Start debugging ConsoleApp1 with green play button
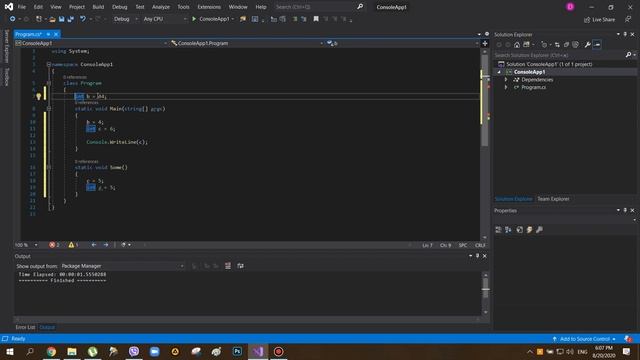Screen dimensions: 640x360 [x=194, y=19]
